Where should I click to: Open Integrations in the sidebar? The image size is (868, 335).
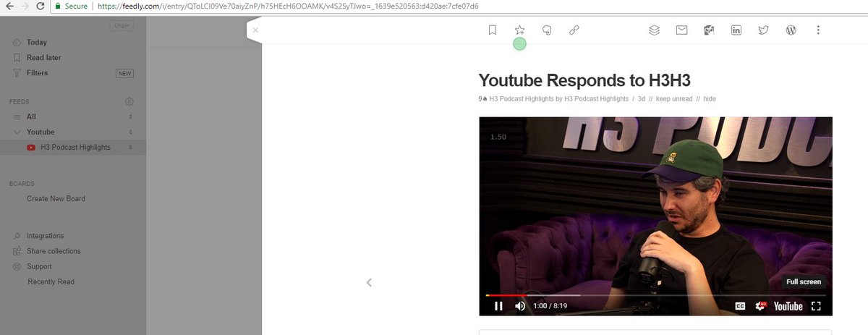click(45, 236)
